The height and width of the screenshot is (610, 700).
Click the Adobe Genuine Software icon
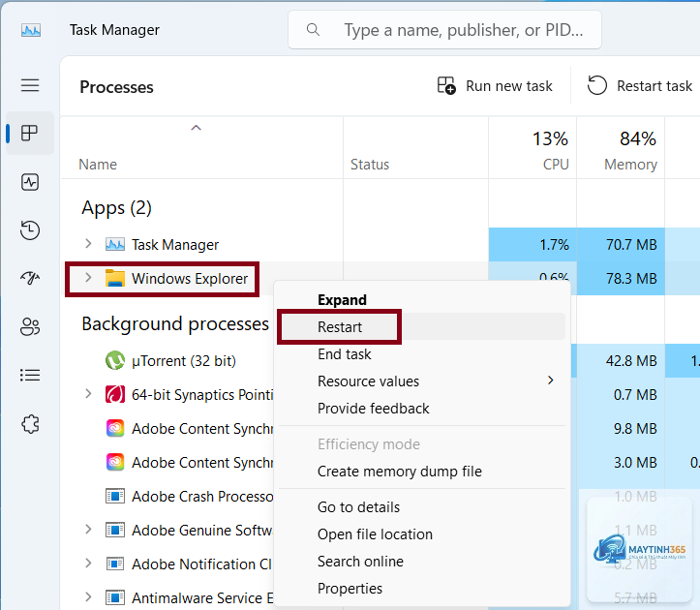click(x=115, y=530)
